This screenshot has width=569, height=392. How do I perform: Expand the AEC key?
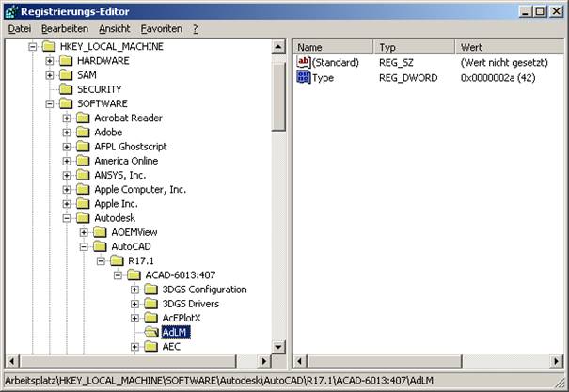(x=135, y=347)
